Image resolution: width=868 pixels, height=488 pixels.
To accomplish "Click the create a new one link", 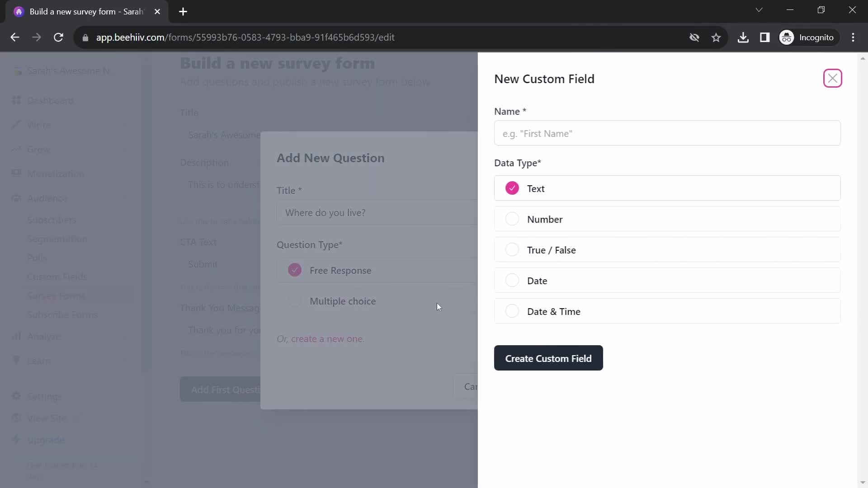I will pos(327,338).
